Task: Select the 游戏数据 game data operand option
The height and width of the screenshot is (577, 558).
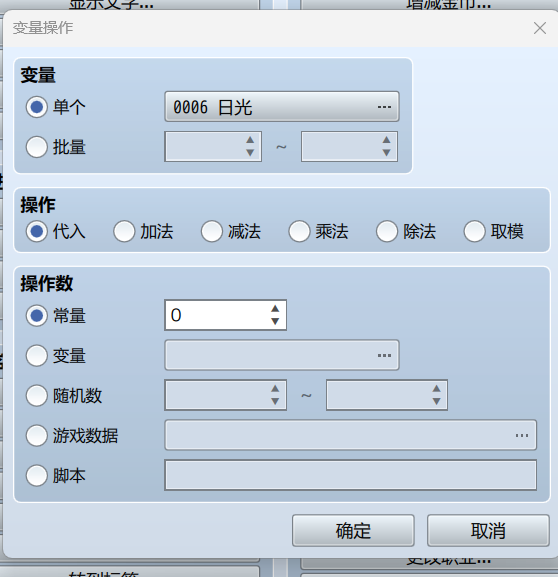Action: (x=37, y=435)
